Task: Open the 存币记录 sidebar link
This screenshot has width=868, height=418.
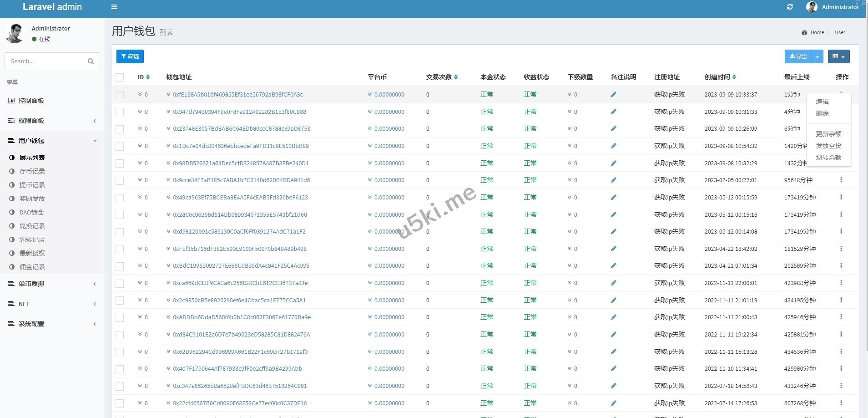Action: (x=32, y=171)
